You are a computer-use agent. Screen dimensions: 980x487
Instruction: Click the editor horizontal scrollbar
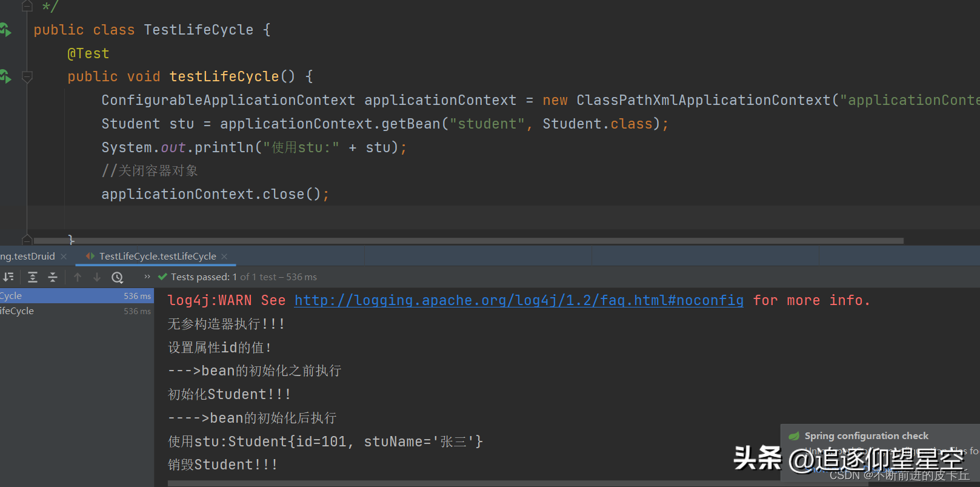click(468, 241)
